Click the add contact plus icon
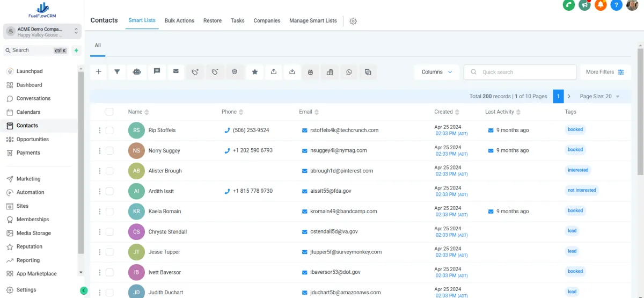 click(x=98, y=72)
